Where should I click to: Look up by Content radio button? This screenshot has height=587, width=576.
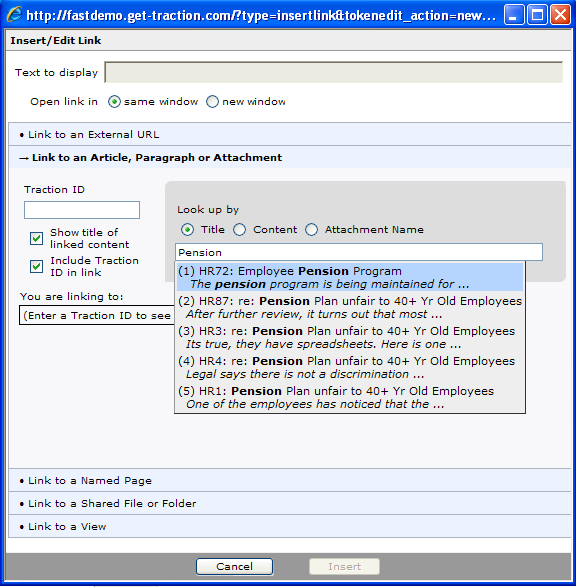[x=240, y=229]
